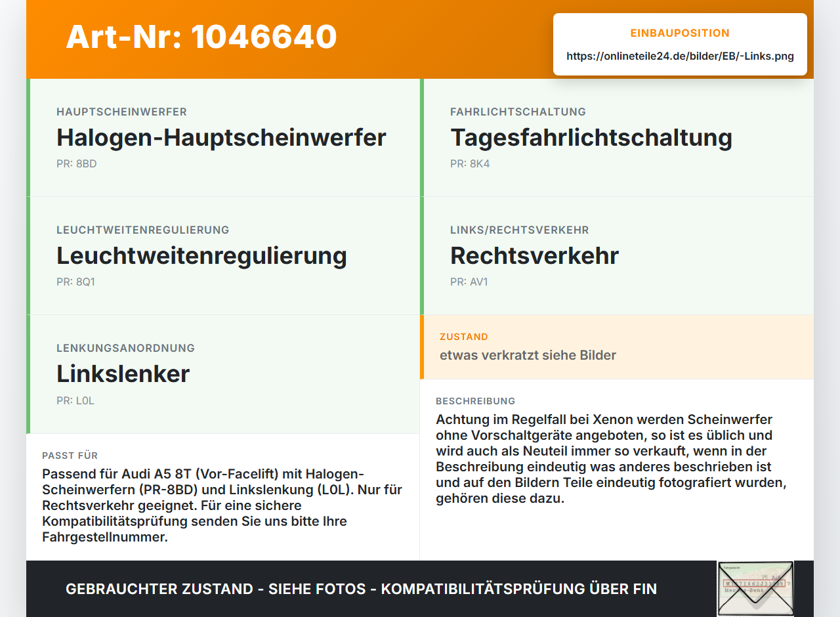
Task: Click the envelope icon for VIN inquiry
Action: [755, 589]
